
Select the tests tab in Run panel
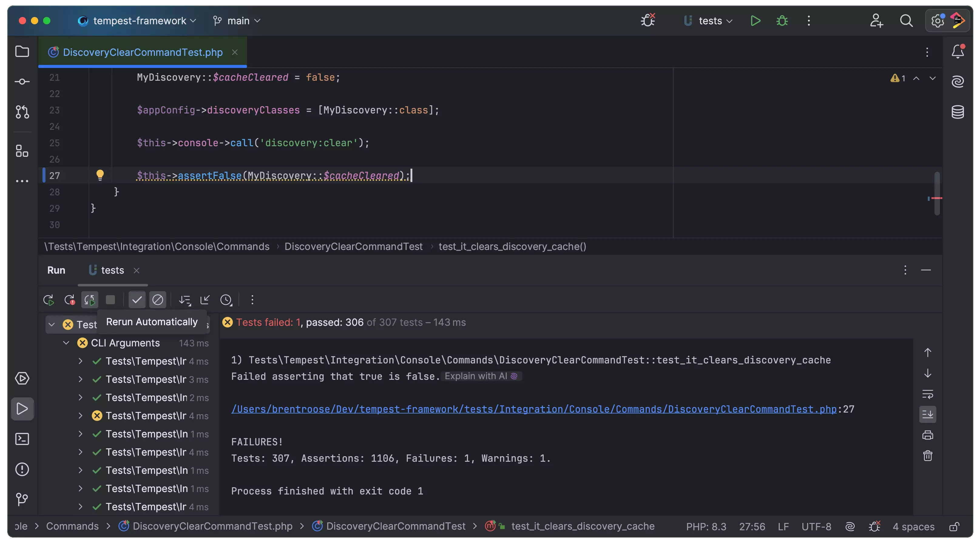(112, 270)
